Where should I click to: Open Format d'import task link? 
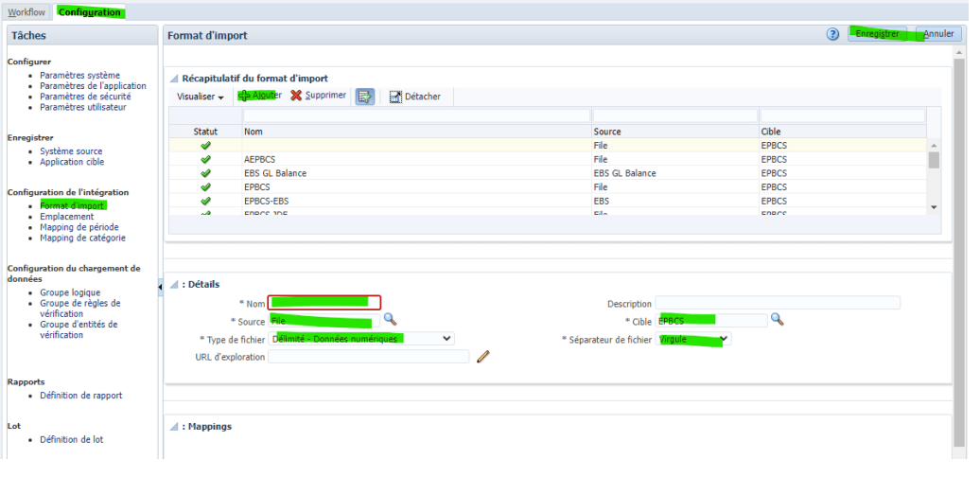[73, 205]
